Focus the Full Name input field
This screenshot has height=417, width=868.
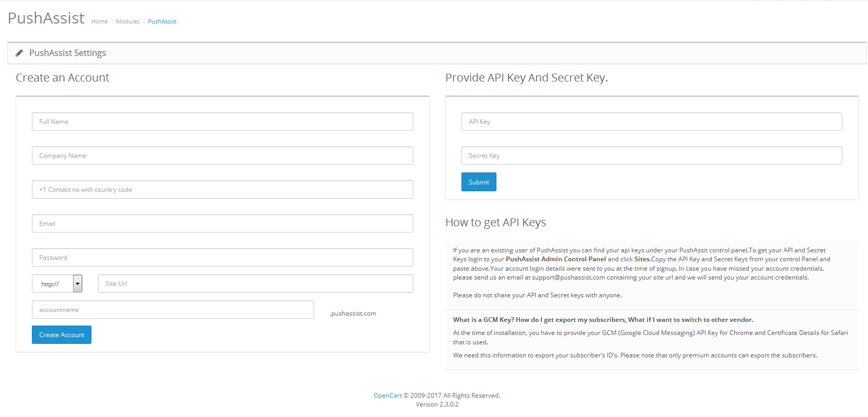tap(223, 121)
